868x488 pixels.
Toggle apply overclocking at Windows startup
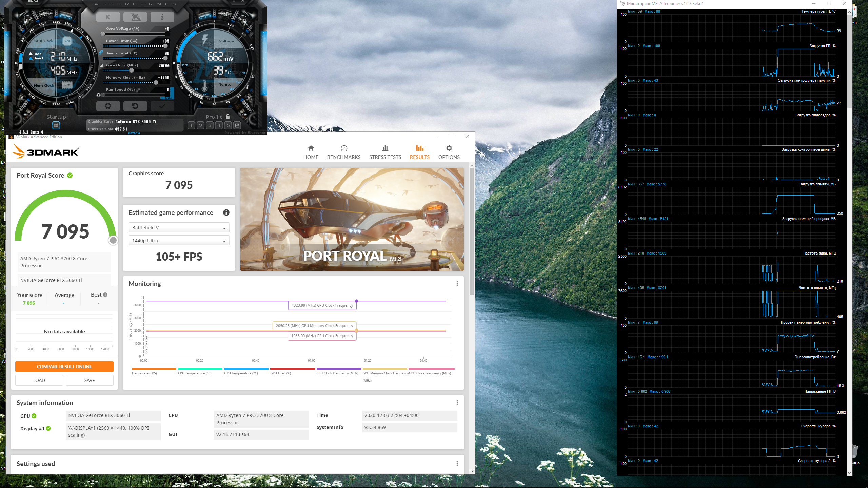tap(56, 125)
